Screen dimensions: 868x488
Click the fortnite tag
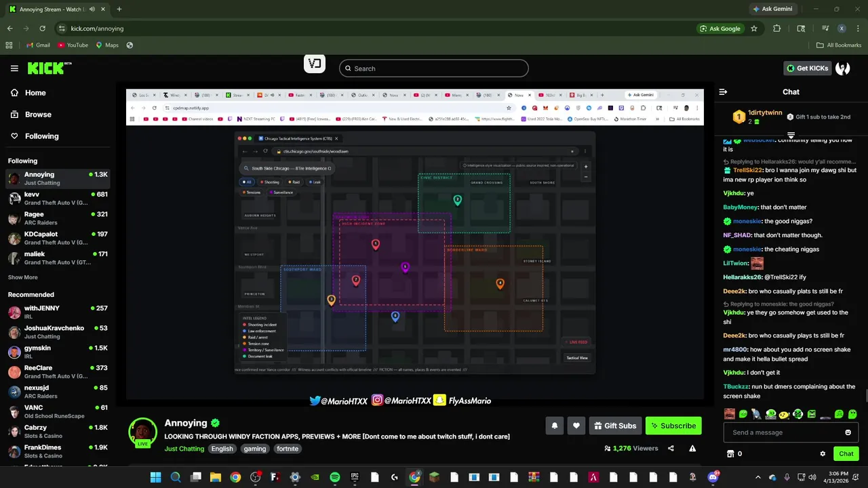coord(288,449)
